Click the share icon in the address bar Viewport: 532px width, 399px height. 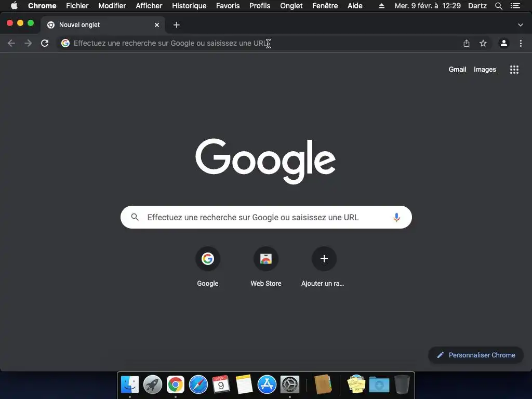pos(467,43)
